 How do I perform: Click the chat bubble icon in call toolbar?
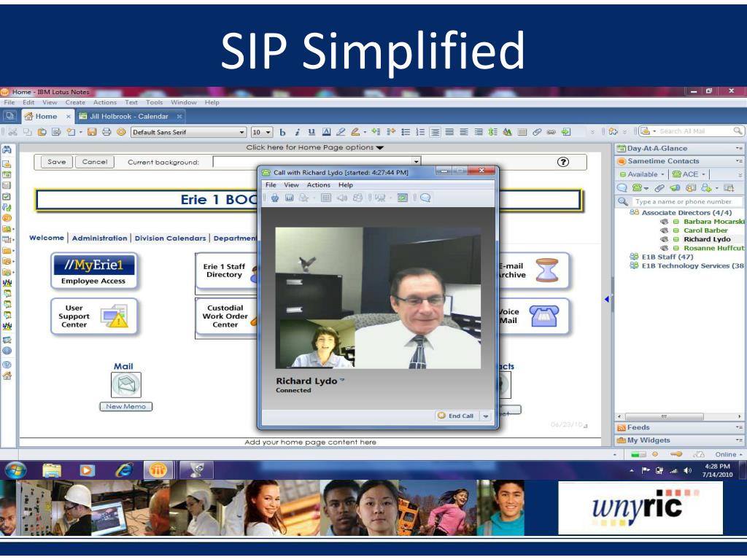tap(425, 198)
